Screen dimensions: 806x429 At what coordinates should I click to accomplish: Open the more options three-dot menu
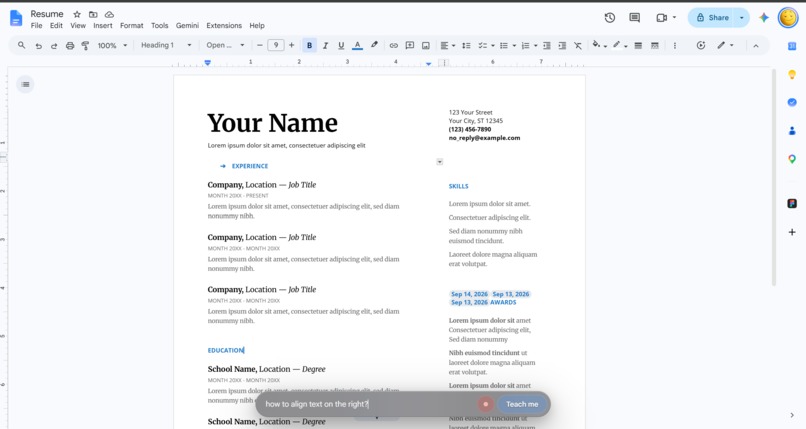click(674, 46)
